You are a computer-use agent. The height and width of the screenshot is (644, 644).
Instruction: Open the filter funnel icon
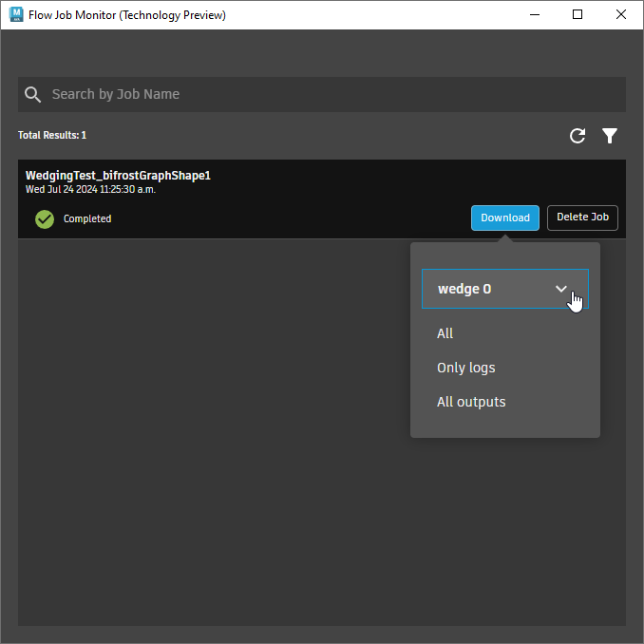click(x=610, y=136)
